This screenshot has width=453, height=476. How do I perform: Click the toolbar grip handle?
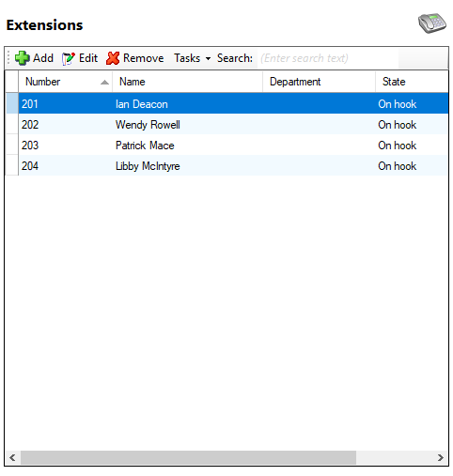click(8, 58)
